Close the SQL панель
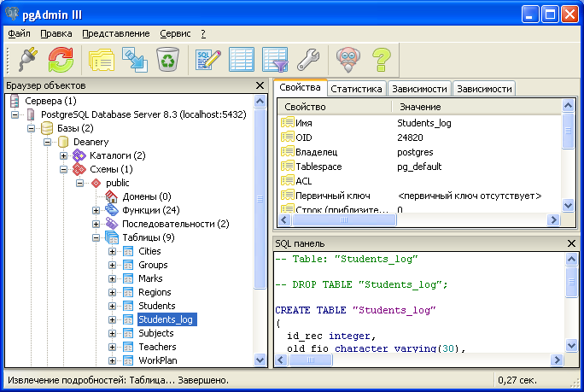The width and height of the screenshot is (584, 392). [x=571, y=243]
